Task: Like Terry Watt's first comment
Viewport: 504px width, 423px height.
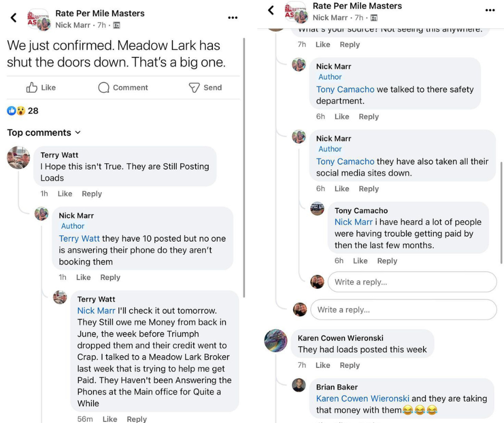Action: point(65,194)
